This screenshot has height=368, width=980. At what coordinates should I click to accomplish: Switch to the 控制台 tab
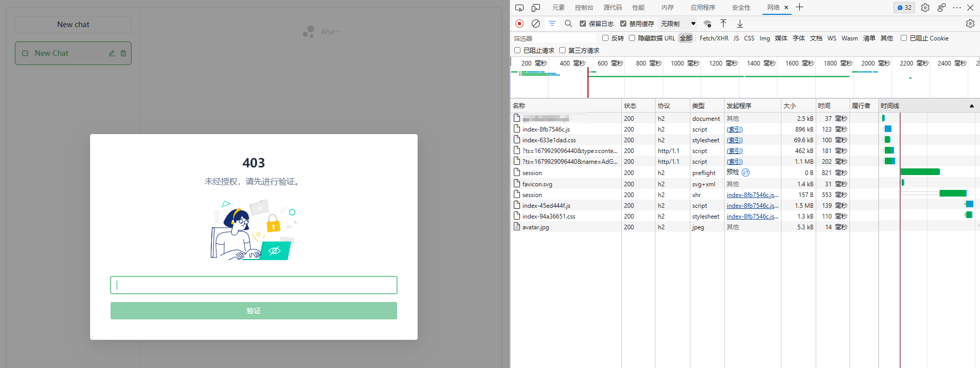584,8
